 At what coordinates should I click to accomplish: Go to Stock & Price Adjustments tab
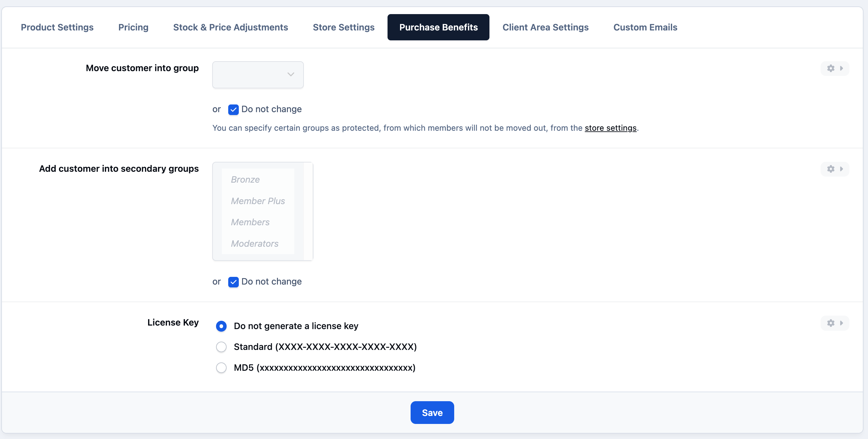click(x=230, y=27)
